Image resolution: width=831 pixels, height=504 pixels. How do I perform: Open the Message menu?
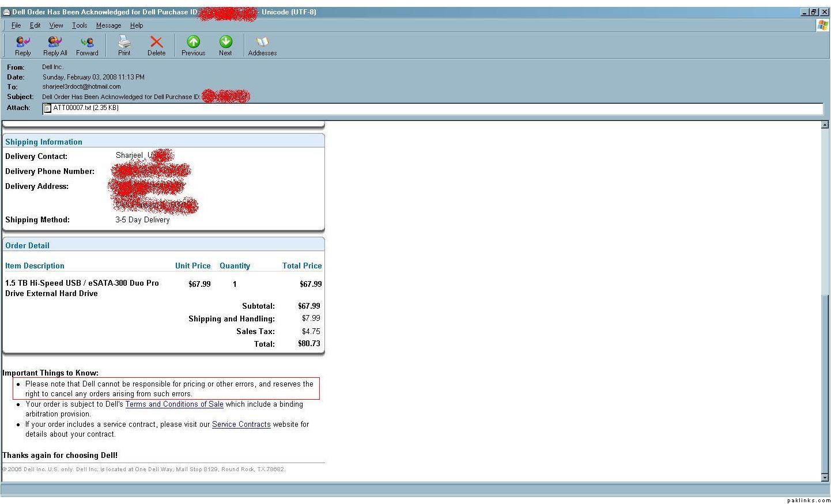click(x=108, y=25)
